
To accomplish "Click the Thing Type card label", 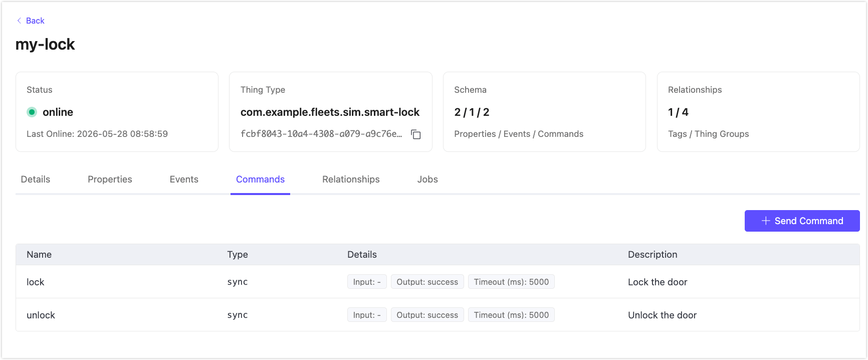I will click(263, 90).
